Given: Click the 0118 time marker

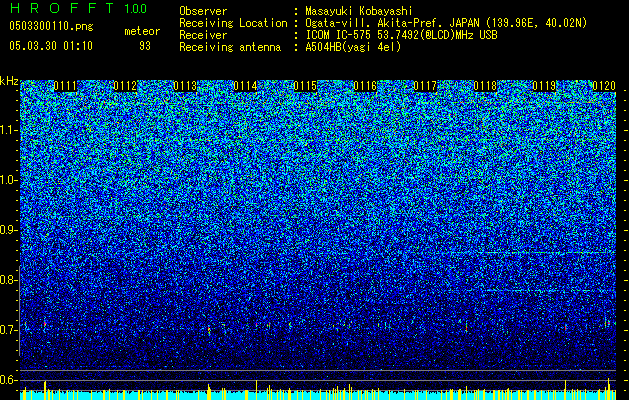Looking at the screenshot, I should (x=485, y=86).
